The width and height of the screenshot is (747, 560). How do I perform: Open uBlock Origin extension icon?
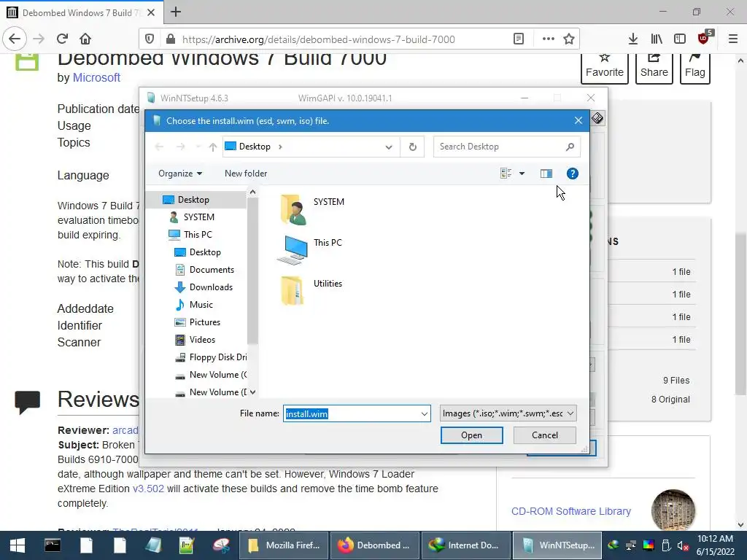pos(705,38)
